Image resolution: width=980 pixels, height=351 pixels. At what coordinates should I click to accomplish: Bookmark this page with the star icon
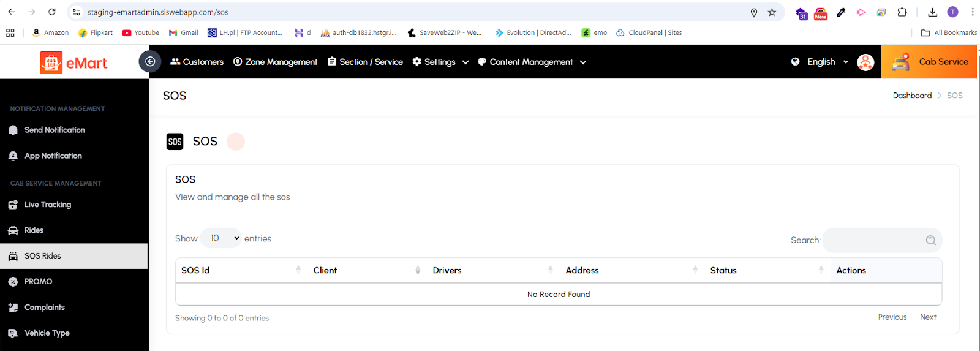[772, 12]
